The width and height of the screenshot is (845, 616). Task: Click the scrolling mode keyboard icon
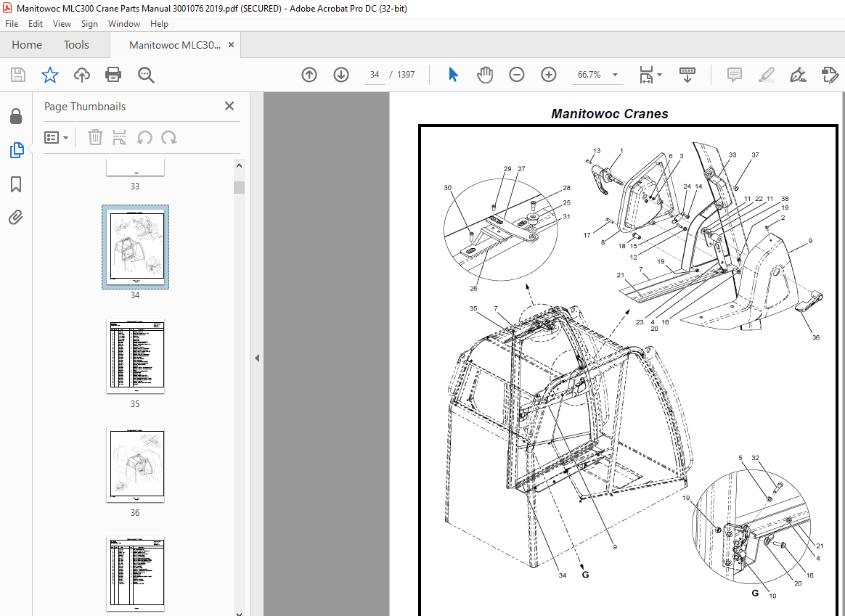[687, 75]
